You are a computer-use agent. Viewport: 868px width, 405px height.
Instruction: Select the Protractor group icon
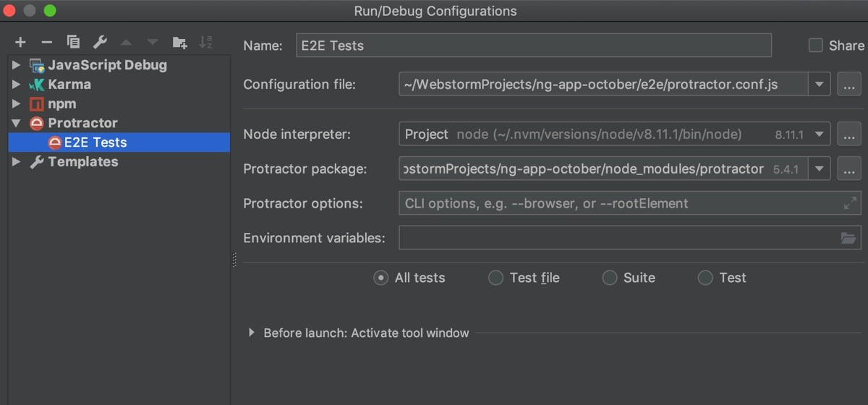(x=37, y=124)
